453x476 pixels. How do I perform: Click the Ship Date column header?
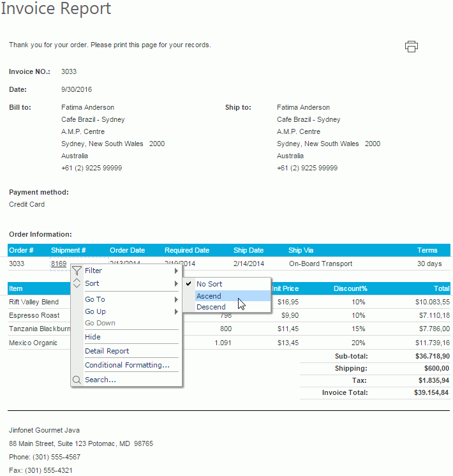coord(248,251)
